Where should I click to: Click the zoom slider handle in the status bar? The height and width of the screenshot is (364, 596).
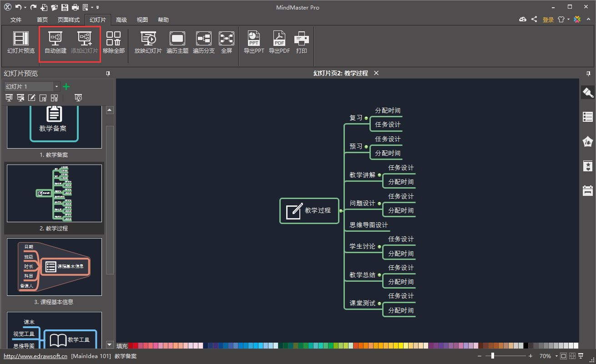(492, 356)
